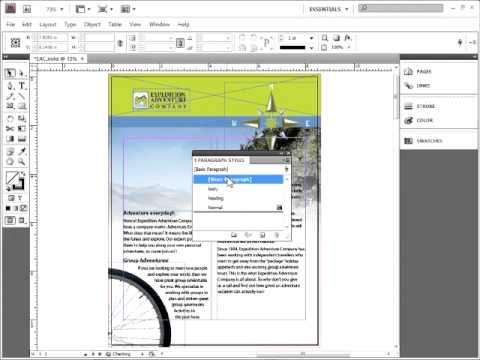Click the document tab of the open file
The width and height of the screenshot is (480, 360).
coord(58,59)
